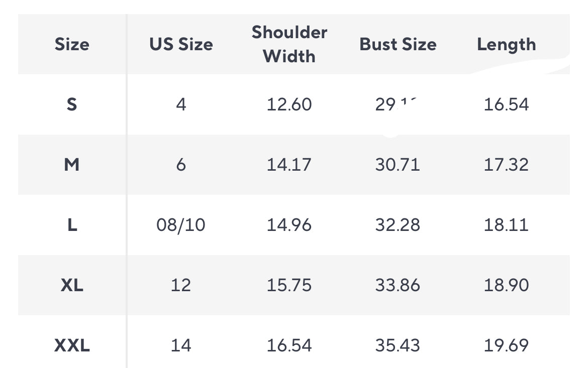Click the Shoulder Width column header

point(289,44)
